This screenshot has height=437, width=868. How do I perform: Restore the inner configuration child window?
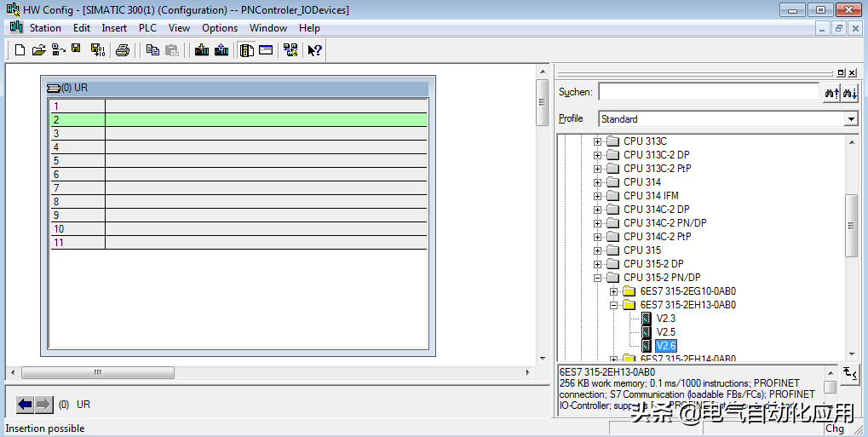coord(839,28)
